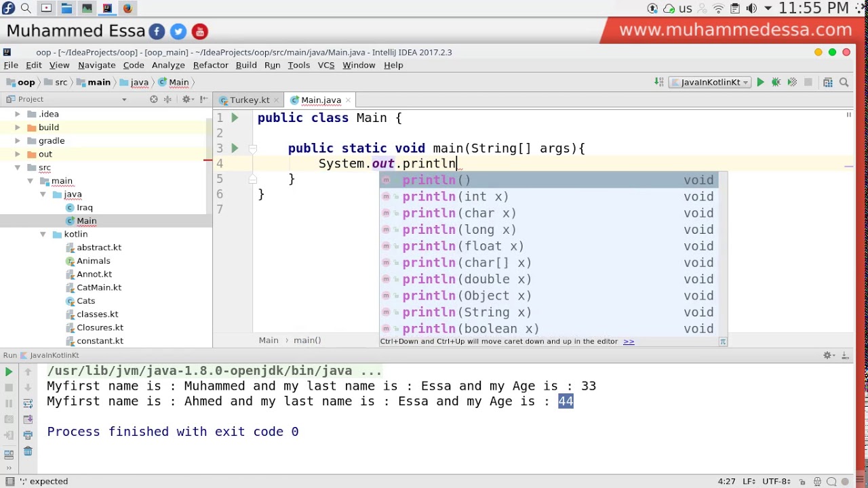
Task: Expand the .idea folder
Action: click(18, 115)
